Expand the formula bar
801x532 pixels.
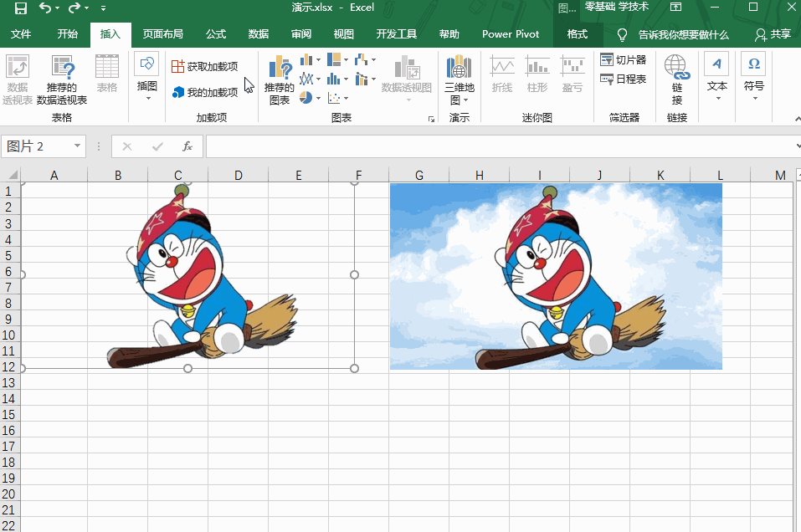click(x=798, y=146)
